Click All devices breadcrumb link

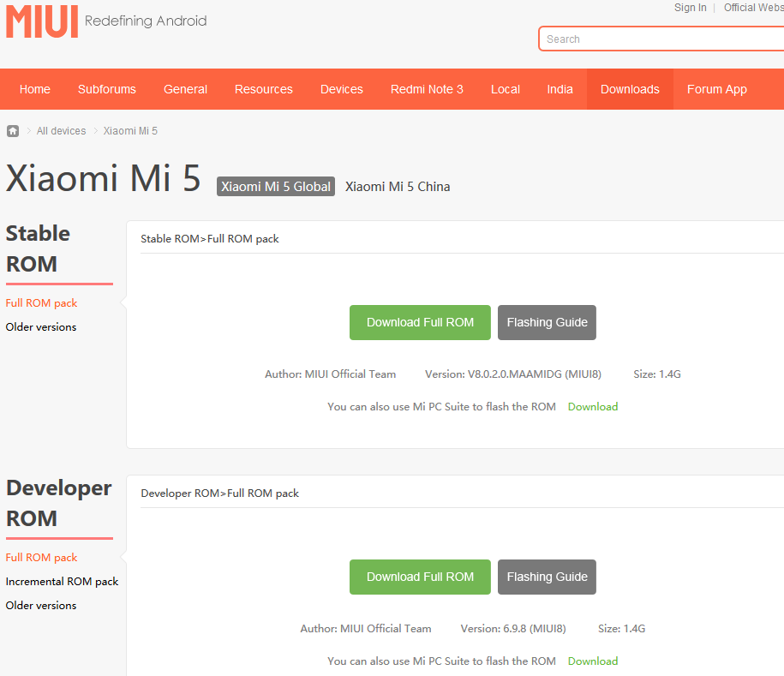tap(61, 131)
